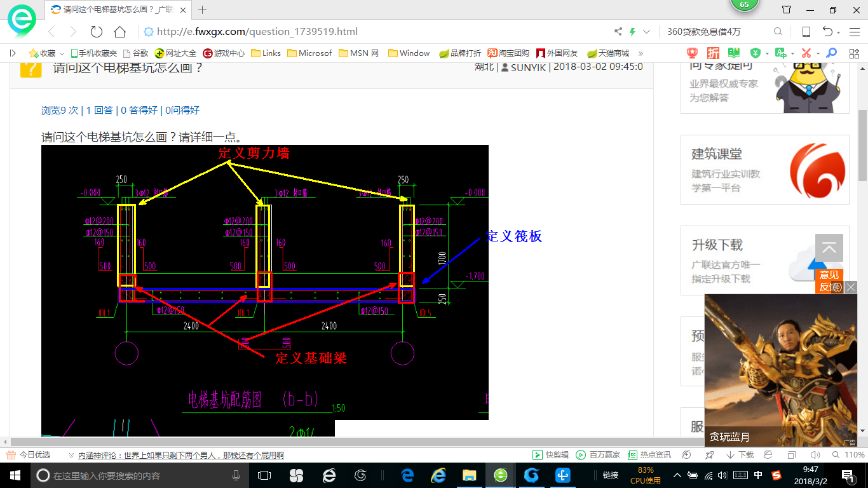Click the 1 回答 answers link

[100, 110]
